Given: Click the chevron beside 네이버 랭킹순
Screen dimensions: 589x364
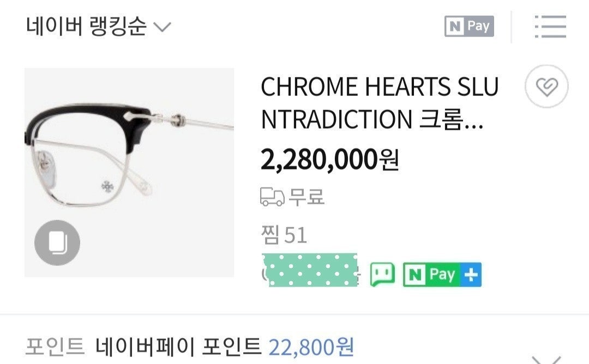Looking at the screenshot, I should [163, 26].
